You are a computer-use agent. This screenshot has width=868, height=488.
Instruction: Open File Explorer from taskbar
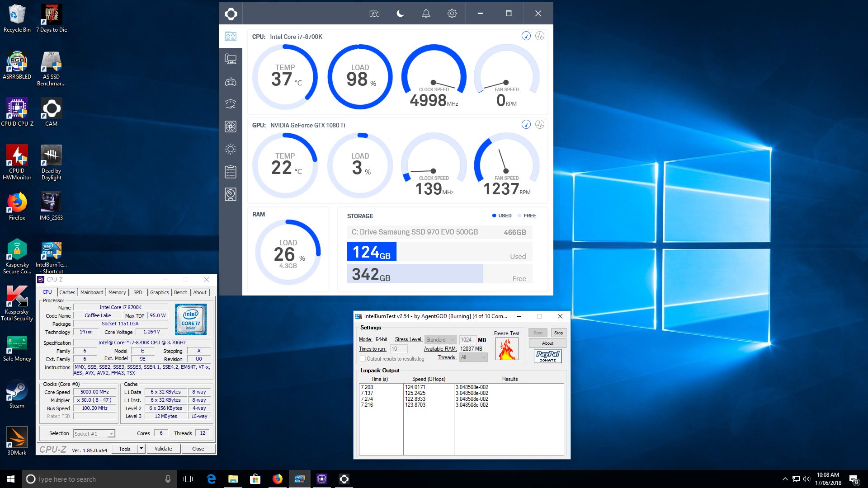233,479
